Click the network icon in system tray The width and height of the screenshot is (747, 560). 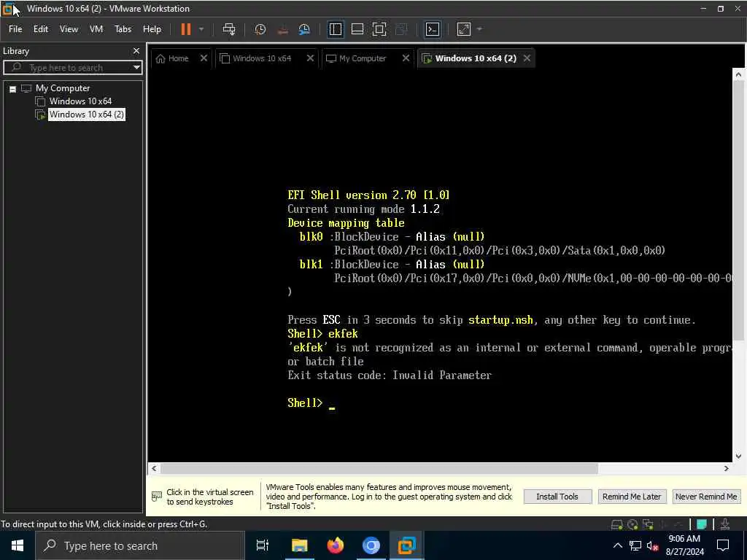click(x=635, y=545)
